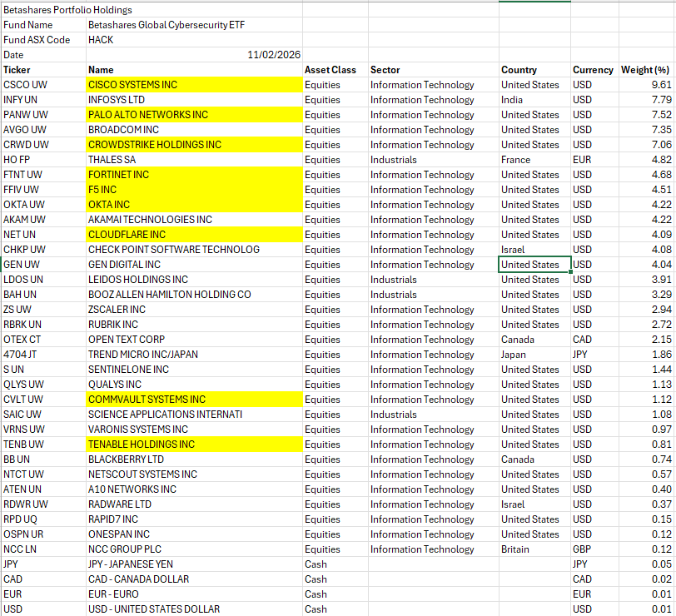676x616 pixels.
Task: Click the highlighted CROWDSTRIKE HOLDINGS INC cell
Action: point(193,145)
